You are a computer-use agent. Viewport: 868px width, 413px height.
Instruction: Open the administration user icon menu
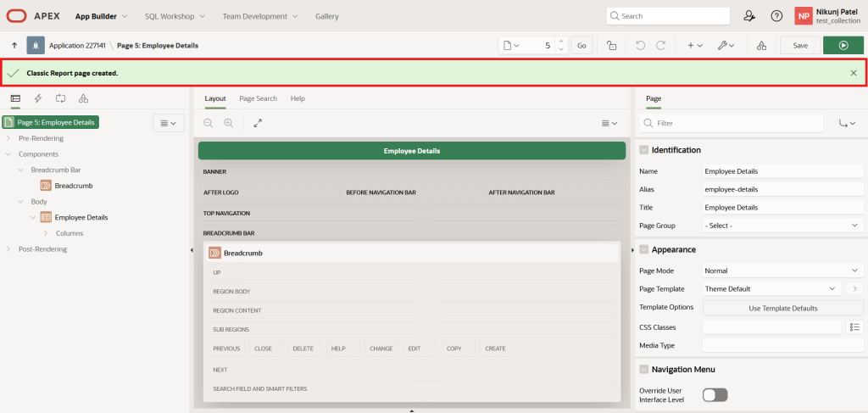point(749,16)
